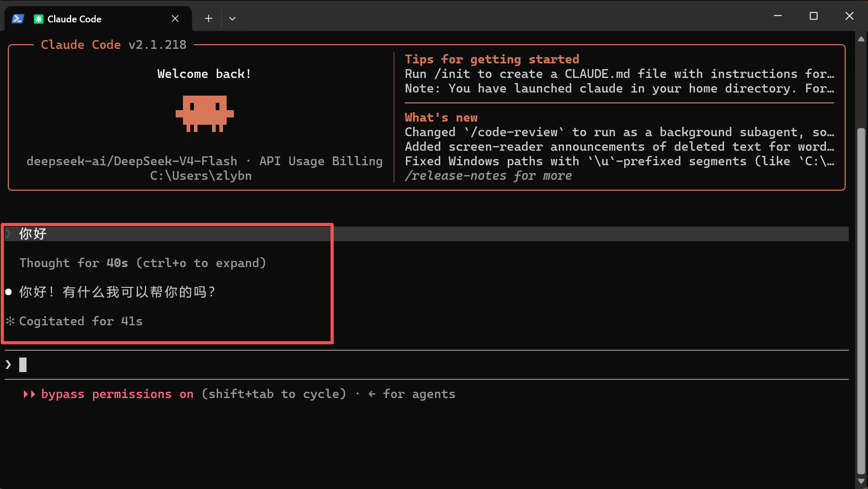This screenshot has height=489, width=868.
Task: Click the 'Cogitated for 41s' status line
Action: click(81, 321)
